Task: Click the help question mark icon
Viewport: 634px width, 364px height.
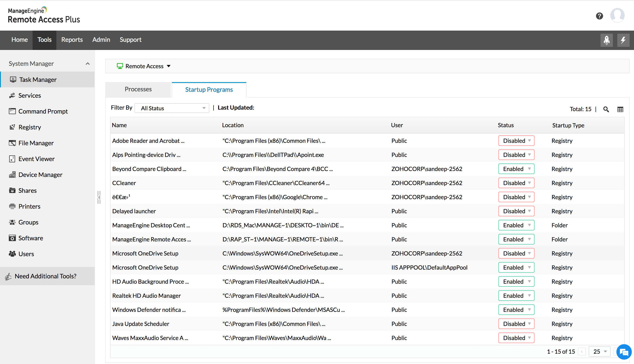Action: [x=599, y=16]
